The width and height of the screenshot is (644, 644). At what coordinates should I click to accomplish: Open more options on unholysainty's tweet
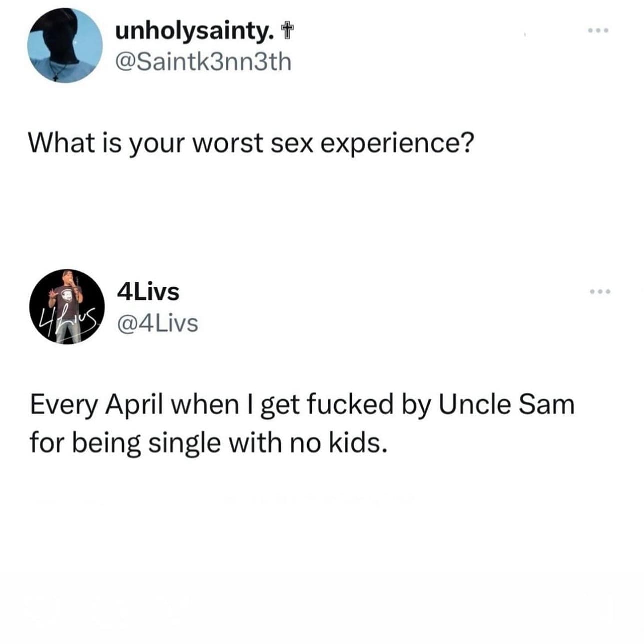(x=598, y=31)
